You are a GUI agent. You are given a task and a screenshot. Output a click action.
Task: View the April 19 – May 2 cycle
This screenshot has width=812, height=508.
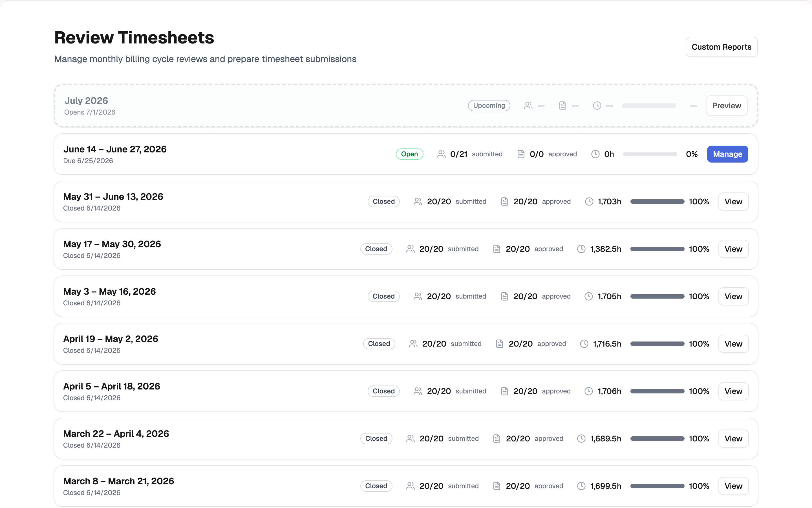pyautogui.click(x=733, y=344)
